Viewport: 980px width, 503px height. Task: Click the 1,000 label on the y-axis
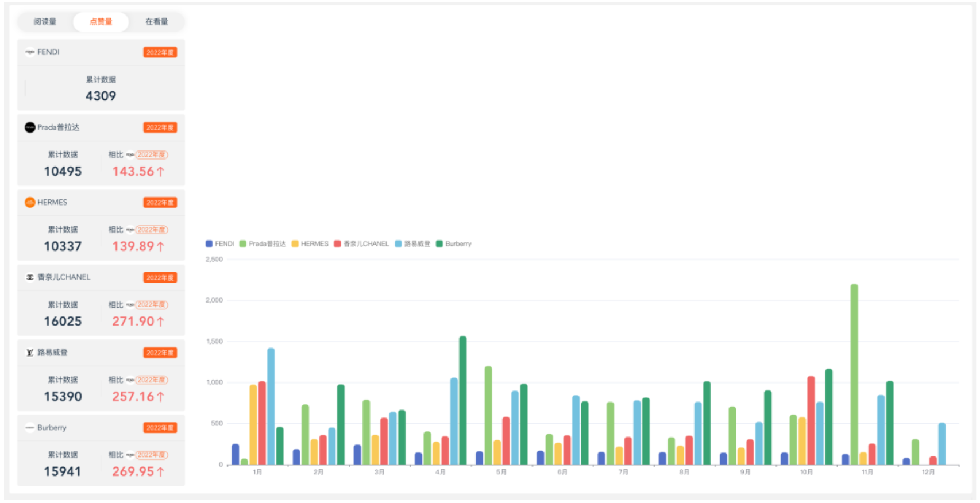coord(214,382)
